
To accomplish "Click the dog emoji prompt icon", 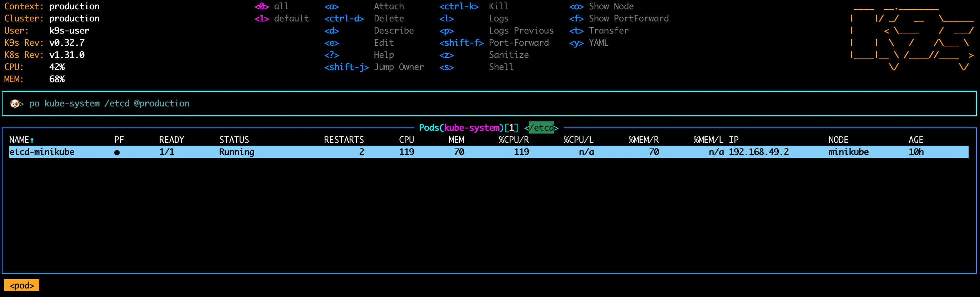I will [15, 104].
